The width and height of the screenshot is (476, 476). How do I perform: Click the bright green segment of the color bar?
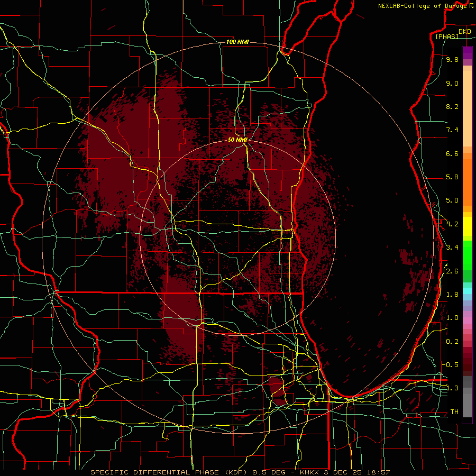coord(467,255)
